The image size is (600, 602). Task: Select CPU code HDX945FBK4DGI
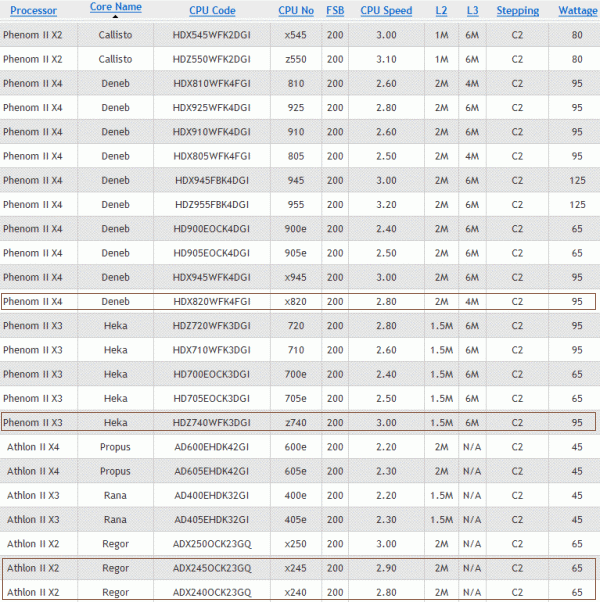point(212,180)
